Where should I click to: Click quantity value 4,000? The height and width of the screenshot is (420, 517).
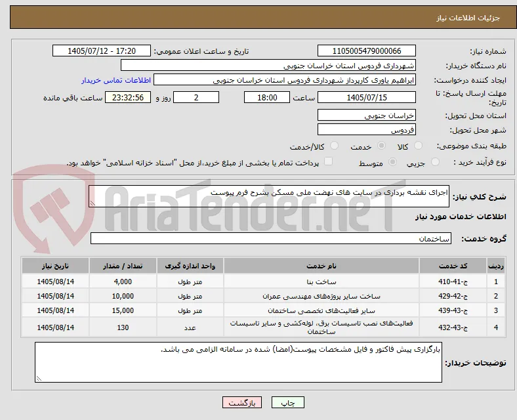[x=123, y=282]
